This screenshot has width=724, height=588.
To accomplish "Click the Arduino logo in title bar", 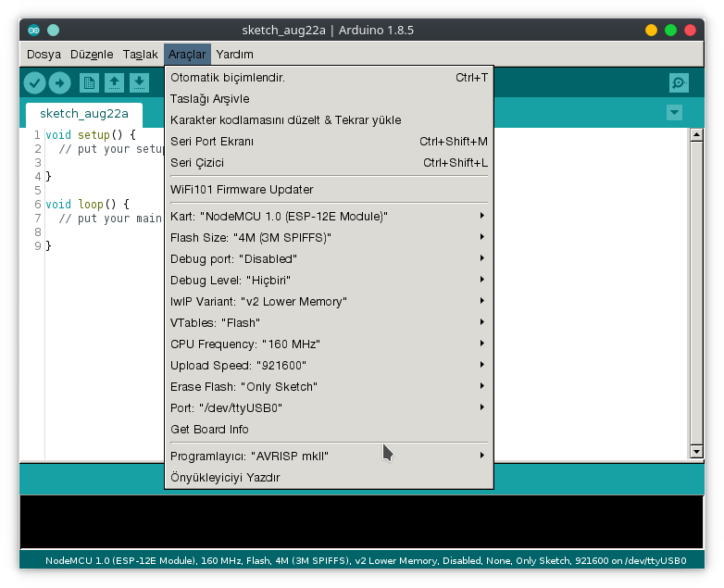I will 34,30.
